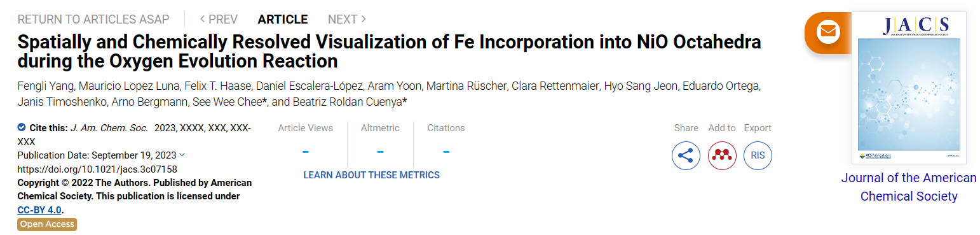Add to Mendeley with red icon
980x235 pixels.
[721, 155]
